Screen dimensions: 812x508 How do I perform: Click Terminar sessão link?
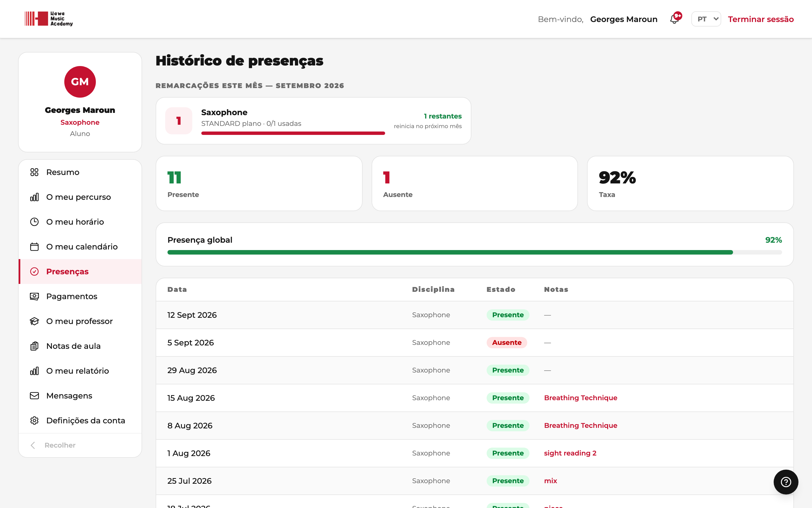coord(761,19)
